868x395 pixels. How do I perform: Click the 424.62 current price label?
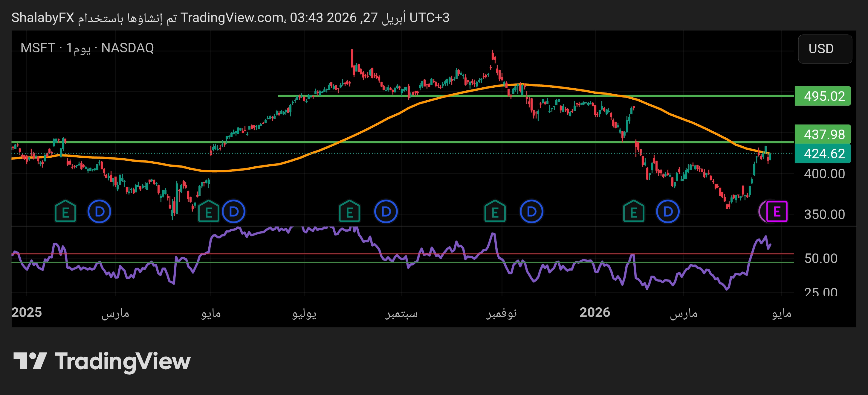(x=823, y=154)
